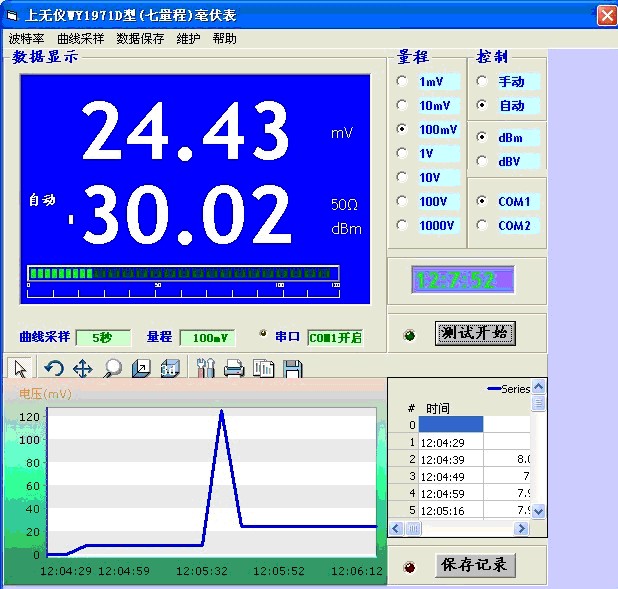
Task: Select the normal pointer tool in chart toolbar
Action: pos(21,368)
